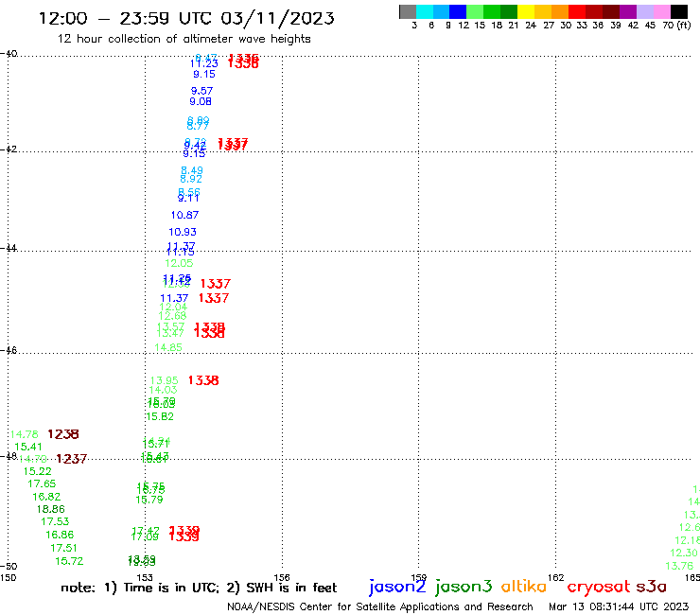Click the gray swatch in the wave height legend
Viewport: 700px width, 615px height.
[408, 11]
